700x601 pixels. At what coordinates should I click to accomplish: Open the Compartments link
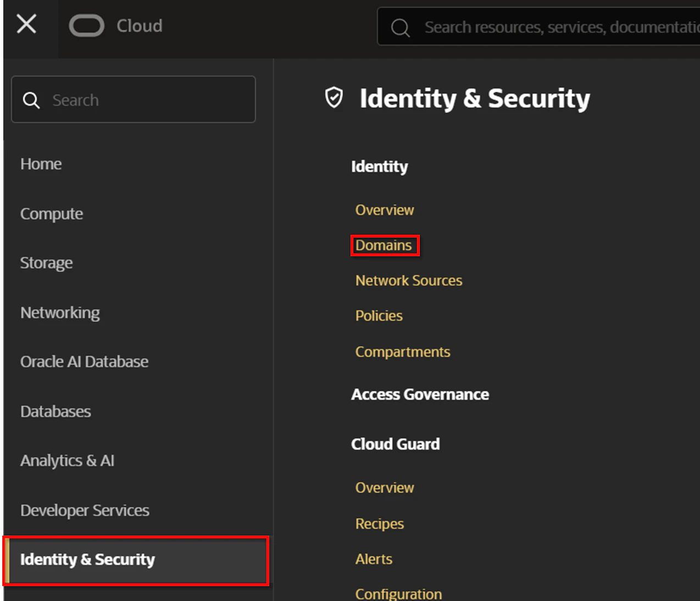point(403,352)
